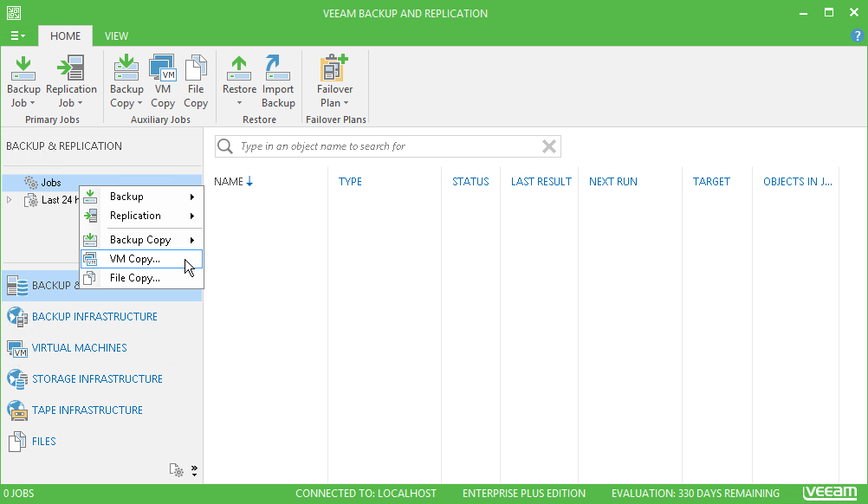Screen dimensions: 868x504
Task: Sort by OBJECTS IN J... column header
Action: 797,182
